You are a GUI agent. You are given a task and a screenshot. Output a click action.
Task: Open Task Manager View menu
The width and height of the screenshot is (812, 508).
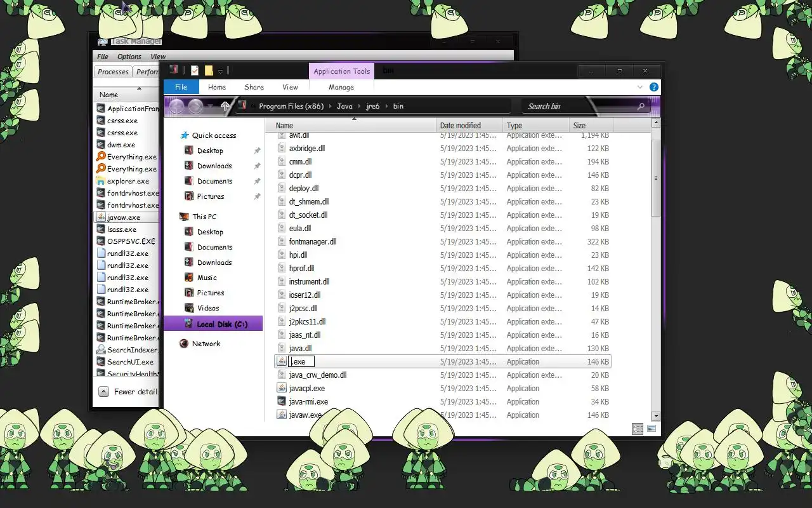[x=158, y=57]
